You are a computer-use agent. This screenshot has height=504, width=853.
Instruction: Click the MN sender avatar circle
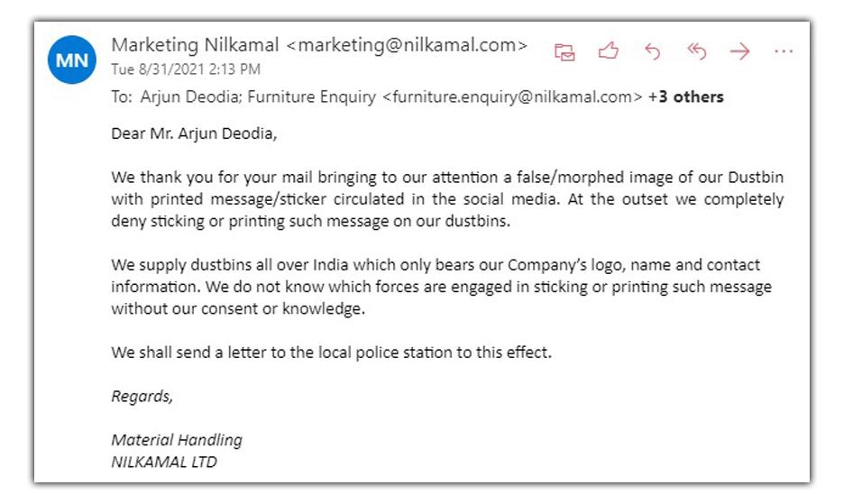pos(72,60)
